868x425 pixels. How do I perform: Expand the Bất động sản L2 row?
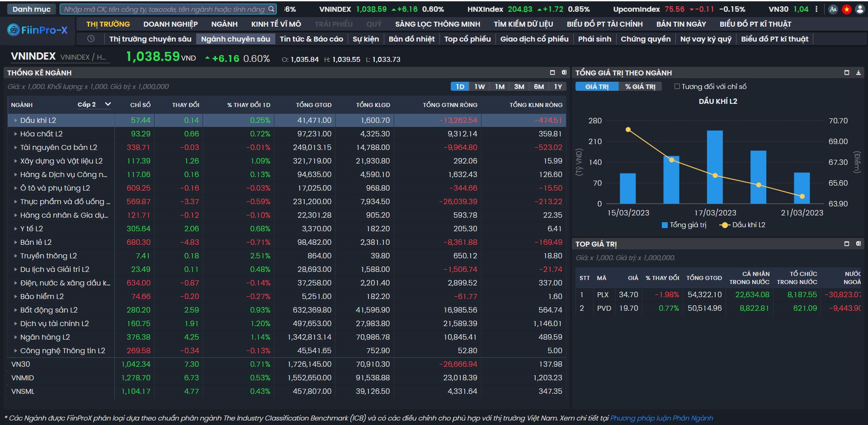tap(15, 310)
